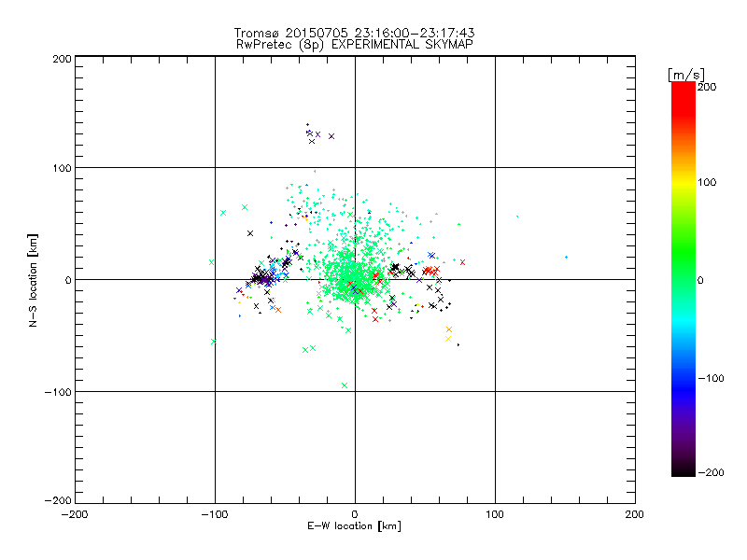Click the x-axis tick label '-200'
This screenshot has height=560, width=747.
tap(75, 515)
